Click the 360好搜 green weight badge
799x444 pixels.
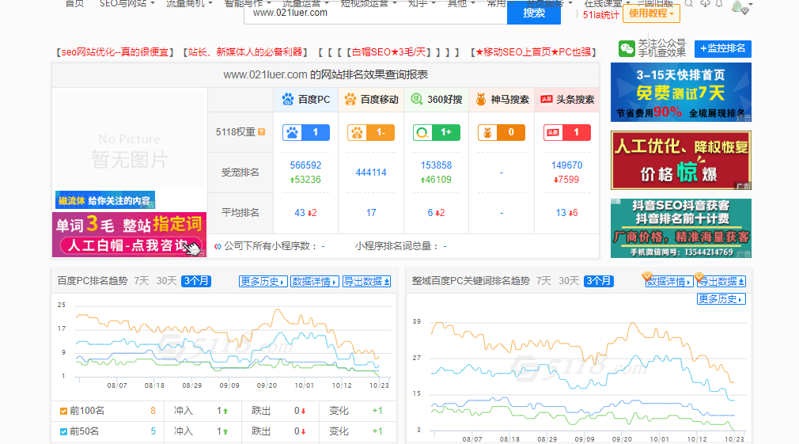(x=436, y=133)
